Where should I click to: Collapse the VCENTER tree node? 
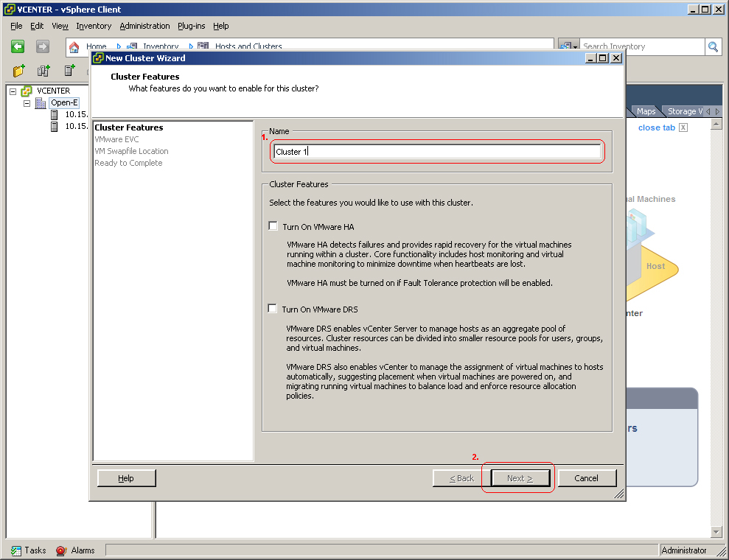[x=13, y=91]
